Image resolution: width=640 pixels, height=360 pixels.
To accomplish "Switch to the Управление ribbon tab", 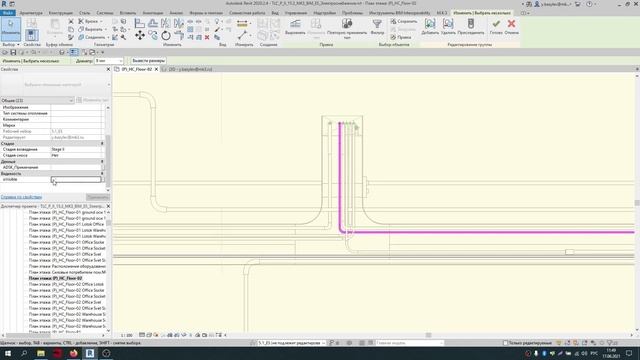I will pos(296,13).
